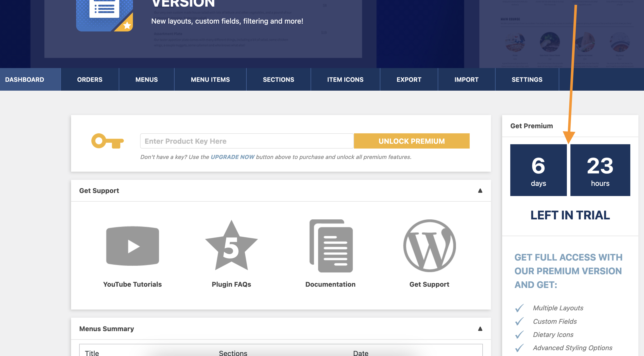This screenshot has width=644, height=356.
Task: Click the ORDERS navigation menu item
Action: [90, 79]
